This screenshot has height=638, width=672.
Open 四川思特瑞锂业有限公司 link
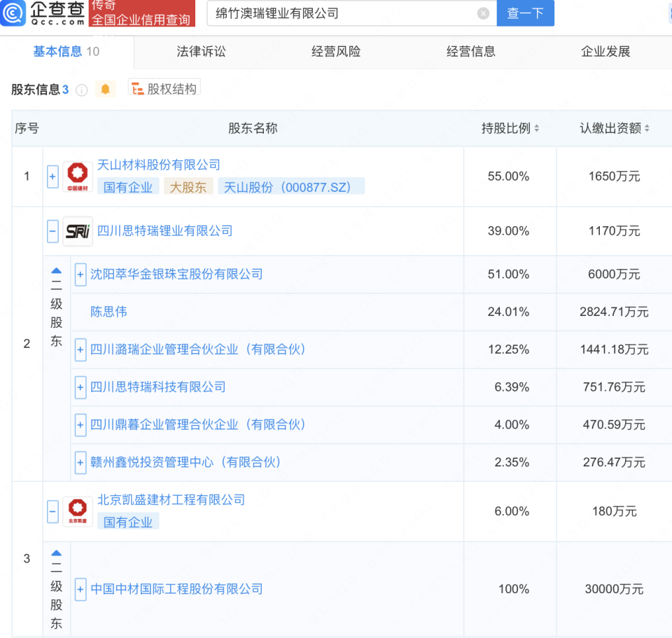164,230
